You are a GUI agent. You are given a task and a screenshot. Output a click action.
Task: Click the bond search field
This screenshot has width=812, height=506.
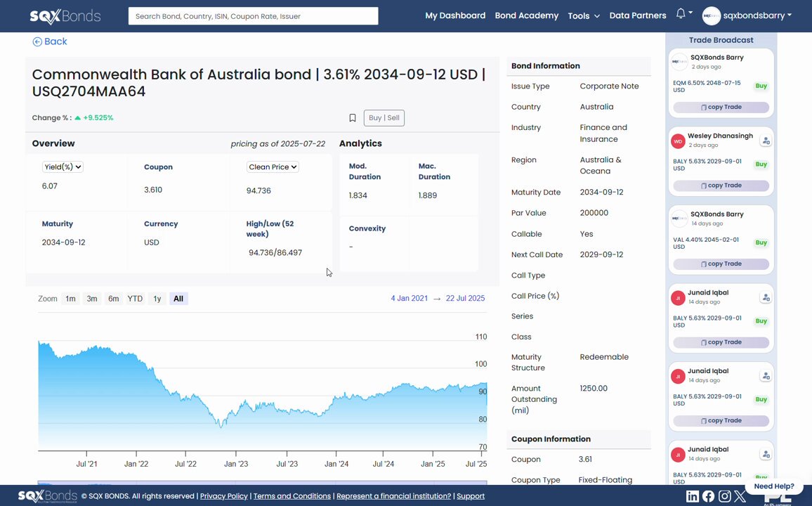pyautogui.click(x=254, y=16)
